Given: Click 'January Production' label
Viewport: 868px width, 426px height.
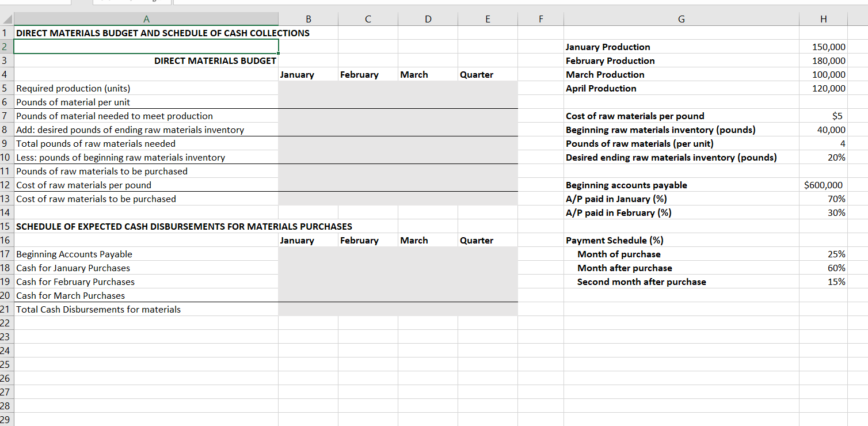Looking at the screenshot, I should tap(608, 47).
